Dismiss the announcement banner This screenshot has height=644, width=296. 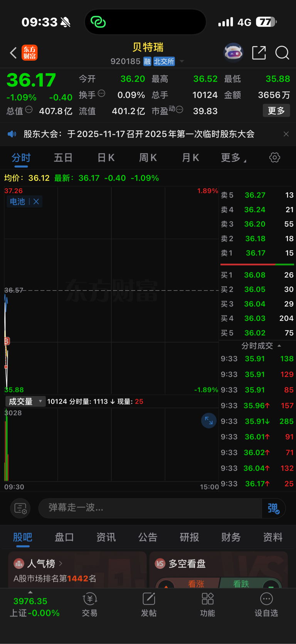click(x=286, y=134)
